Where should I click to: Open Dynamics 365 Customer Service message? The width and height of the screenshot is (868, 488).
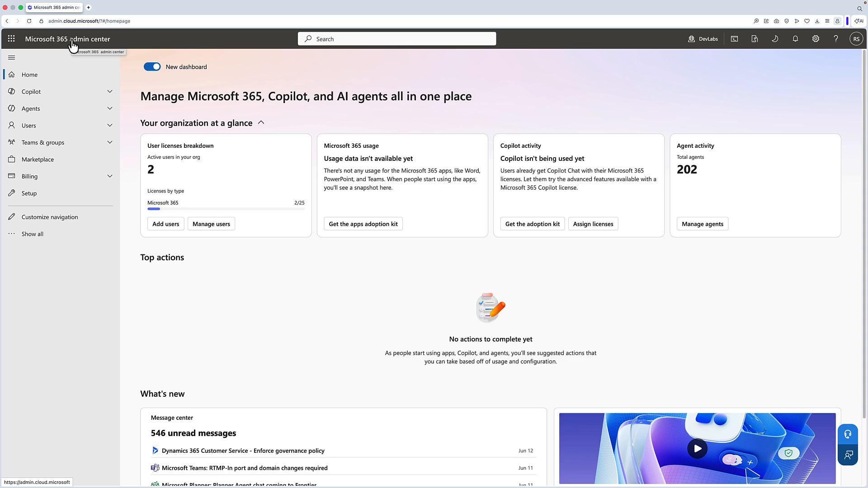pos(243,450)
